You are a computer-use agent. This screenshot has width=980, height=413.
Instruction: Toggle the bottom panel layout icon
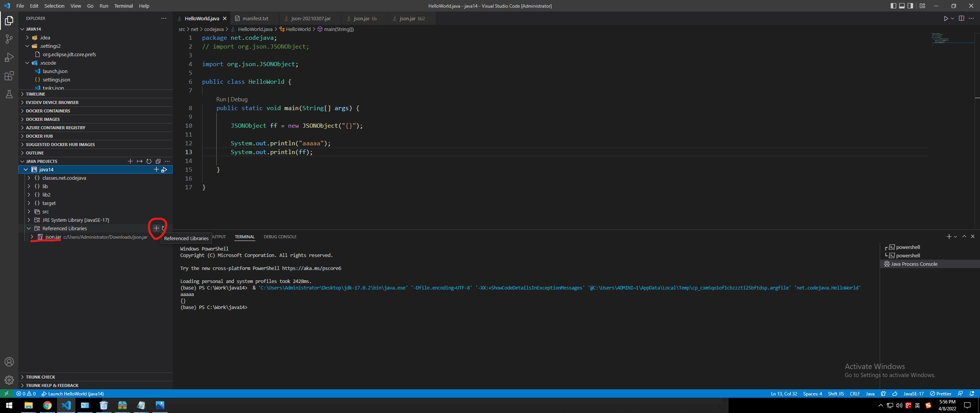[902, 6]
